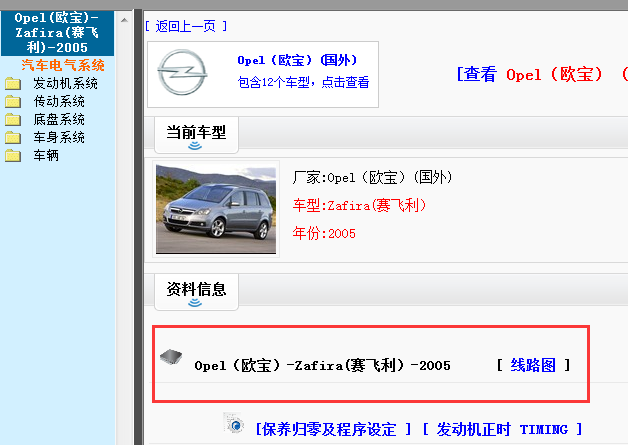The height and width of the screenshot is (445, 628).
Task: Switch to the 当前车型 tab
Action: tap(196, 135)
